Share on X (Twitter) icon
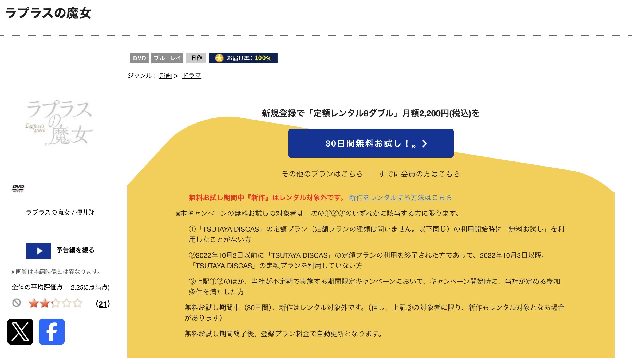This screenshot has height=364, width=632. (x=20, y=332)
